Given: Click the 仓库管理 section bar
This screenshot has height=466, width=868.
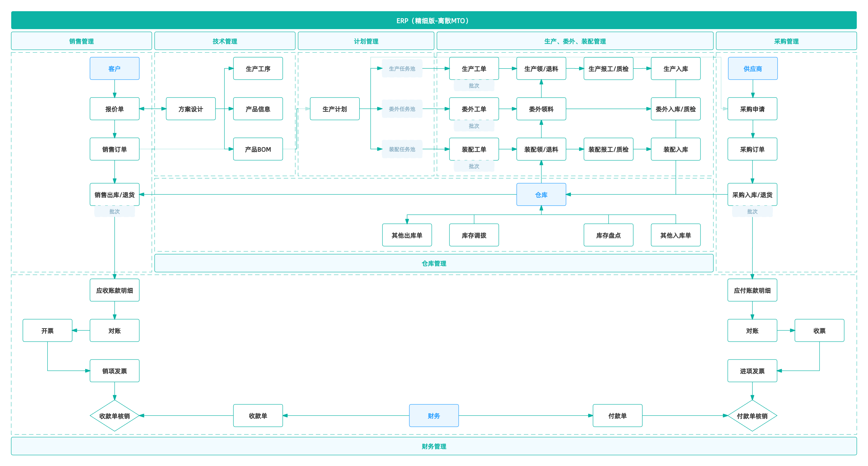Looking at the screenshot, I should click(x=434, y=263).
